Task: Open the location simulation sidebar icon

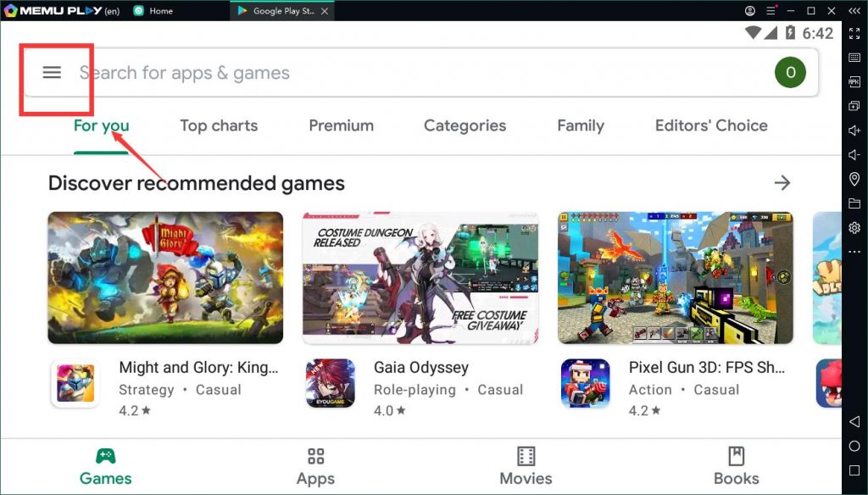Action: (854, 180)
